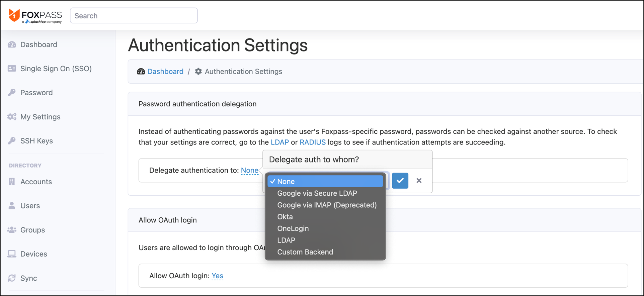Open Accounts under Directory
Viewport: 644px width, 296px height.
point(36,182)
